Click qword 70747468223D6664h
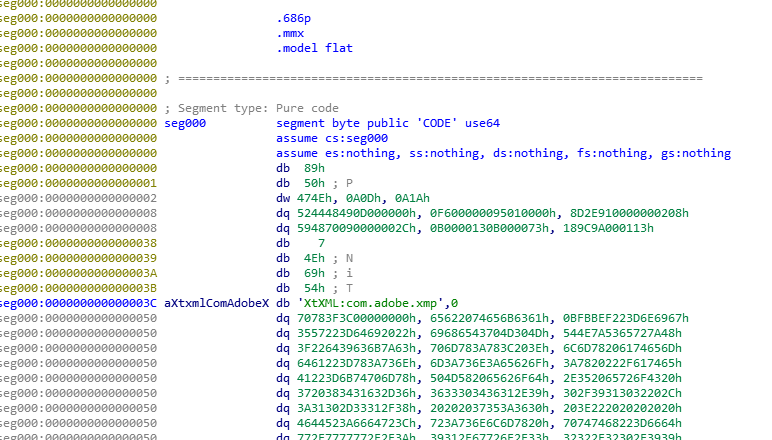The image size is (772, 440). [x=622, y=424]
